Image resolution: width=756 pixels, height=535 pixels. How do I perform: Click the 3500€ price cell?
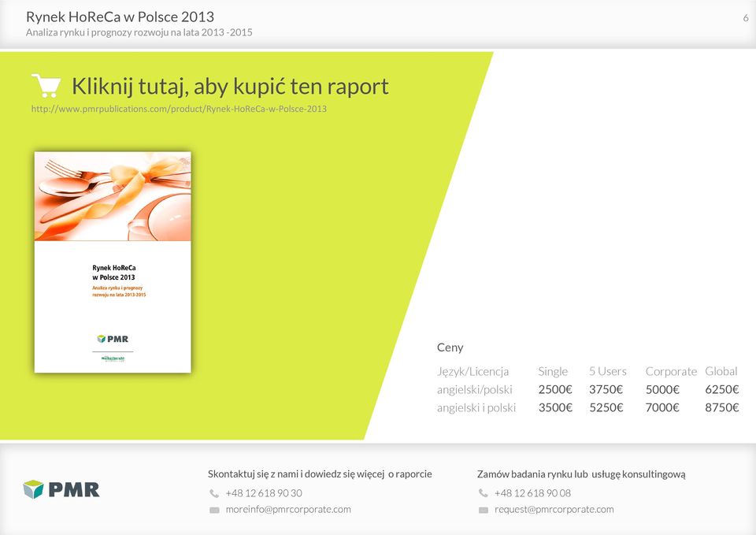pyautogui.click(x=555, y=407)
